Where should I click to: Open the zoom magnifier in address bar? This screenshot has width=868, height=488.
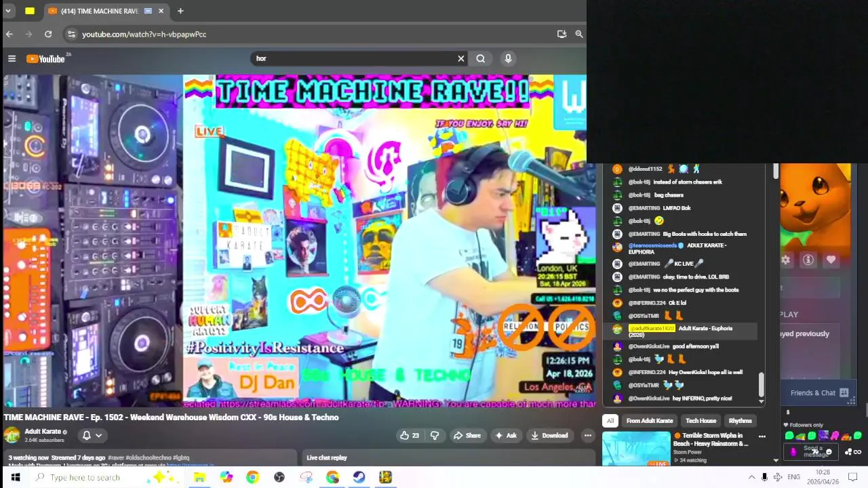coord(579,34)
